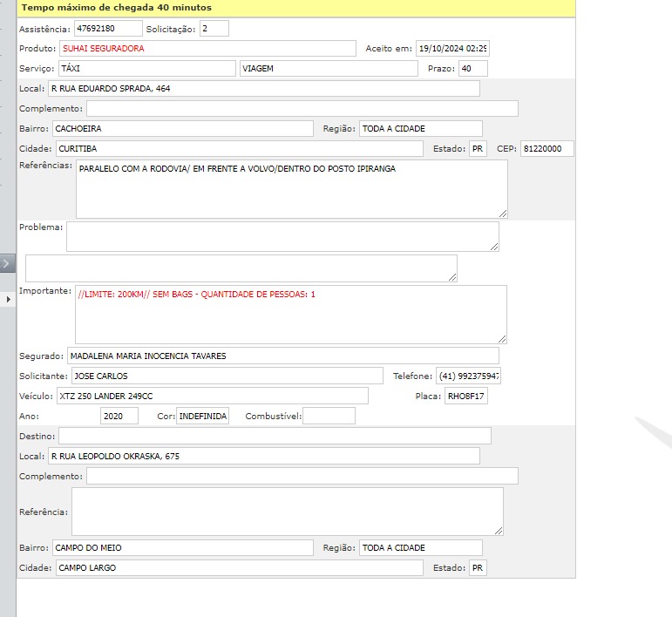Click the 'Importante:' label
Screen dimensions: 672x617
[x=45, y=291]
